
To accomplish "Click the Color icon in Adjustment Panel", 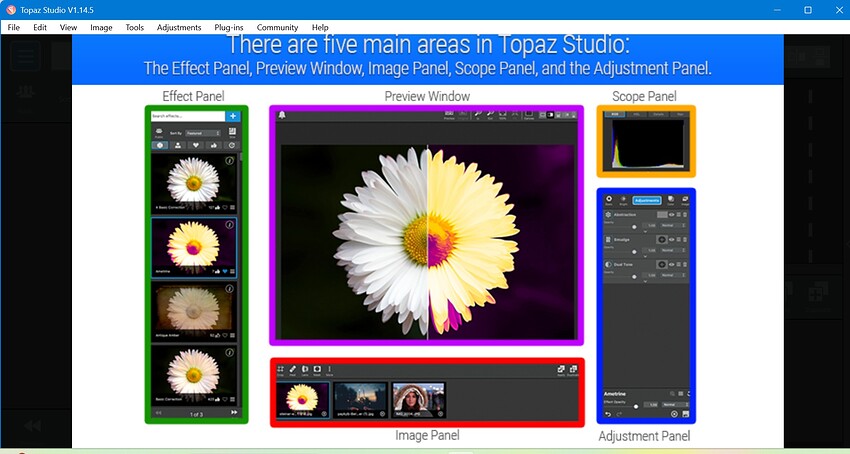I will click(x=671, y=201).
